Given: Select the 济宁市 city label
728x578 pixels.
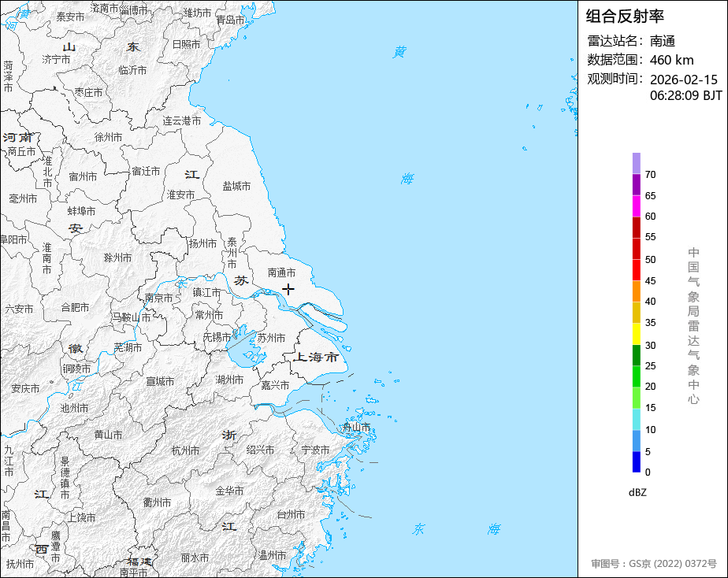Looking at the screenshot, I should (56, 59).
